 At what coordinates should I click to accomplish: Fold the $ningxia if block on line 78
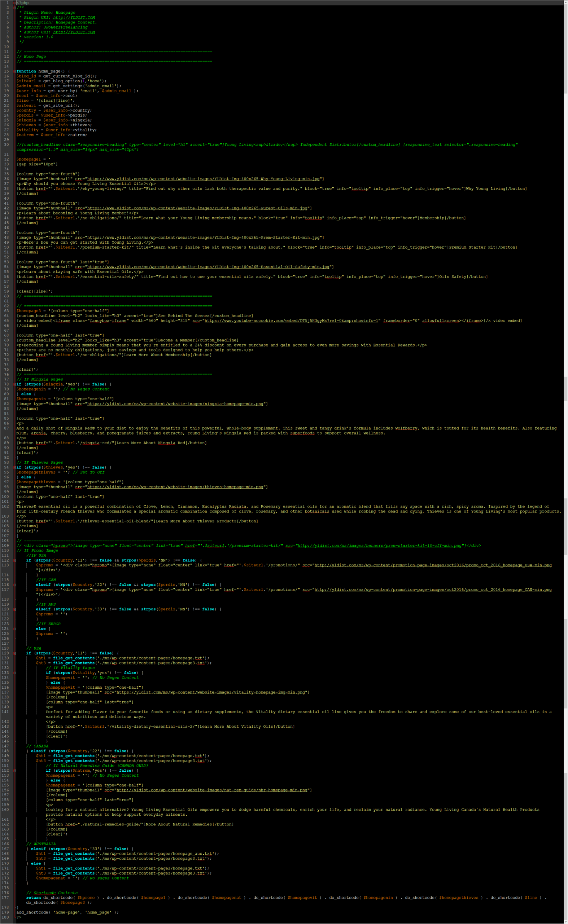coord(15,384)
